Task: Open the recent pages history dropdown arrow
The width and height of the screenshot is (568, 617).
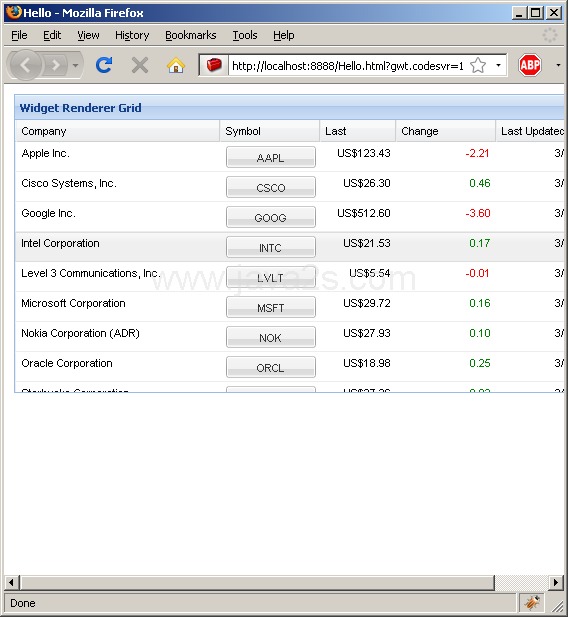Action: [75, 65]
